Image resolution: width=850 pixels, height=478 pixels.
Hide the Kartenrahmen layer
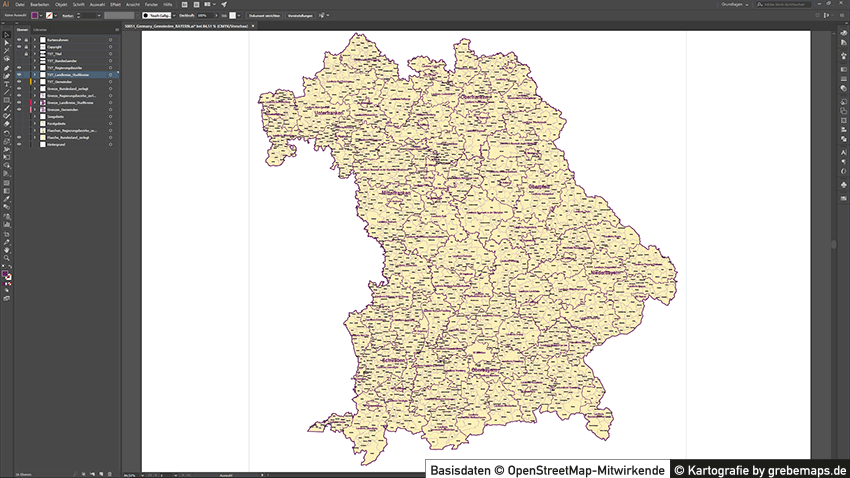(x=19, y=39)
